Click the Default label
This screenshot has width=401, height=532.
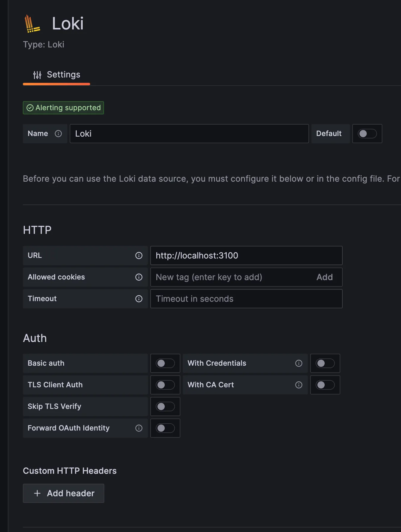point(329,134)
